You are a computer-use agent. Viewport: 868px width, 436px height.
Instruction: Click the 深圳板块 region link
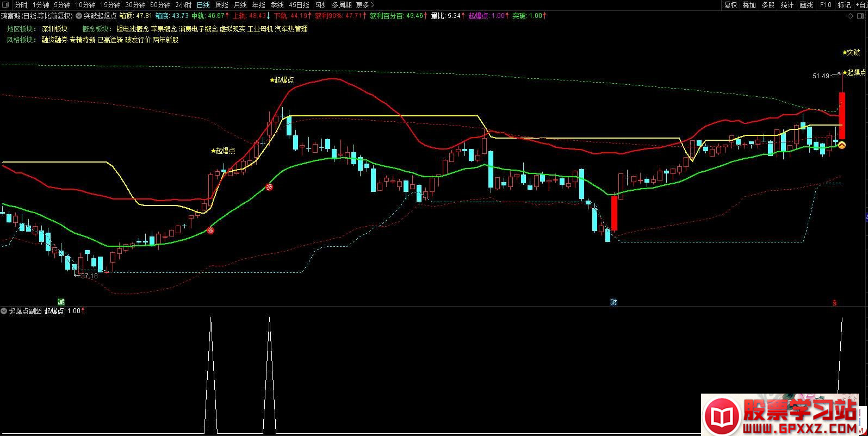tap(54, 29)
